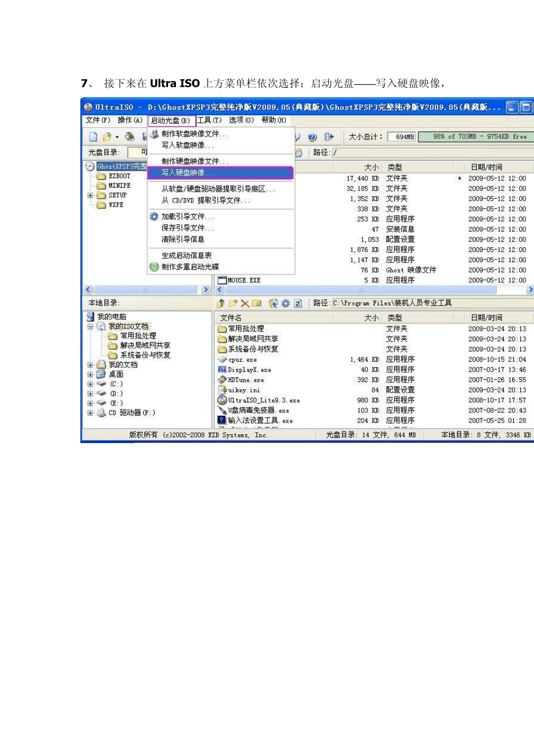
Task: Click the green disc icon beside 制作多重启动光碟
Action: point(154,267)
